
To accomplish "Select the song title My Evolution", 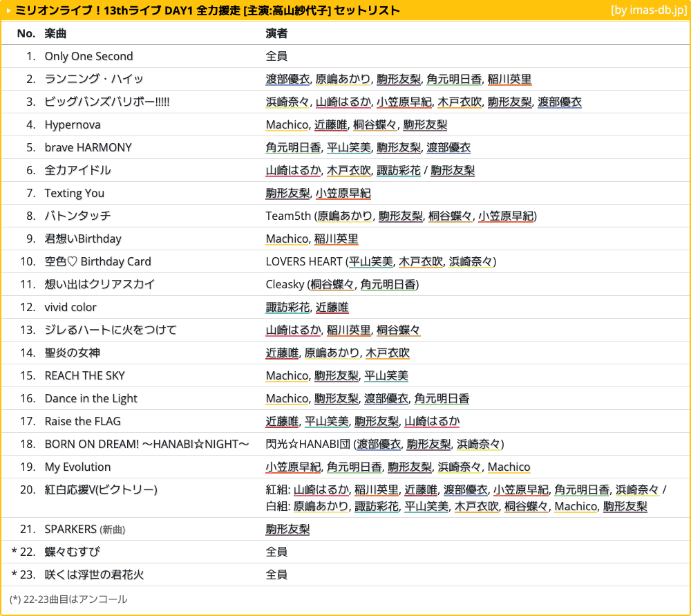I will pyautogui.click(x=77, y=467).
